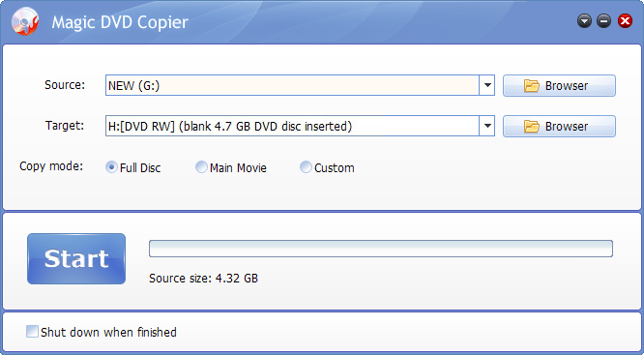Viewport: 644px width, 355px height.
Task: Open the title bar down-arrow menu button
Action: point(584,21)
